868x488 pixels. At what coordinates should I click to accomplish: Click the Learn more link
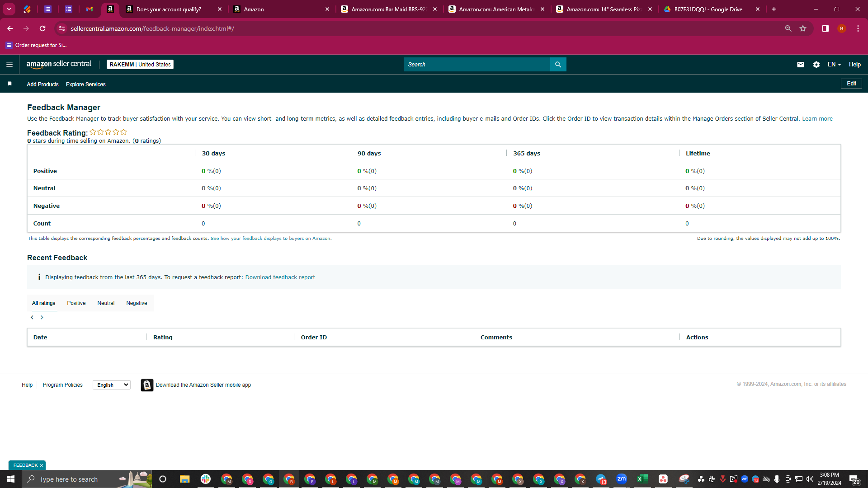pos(817,119)
